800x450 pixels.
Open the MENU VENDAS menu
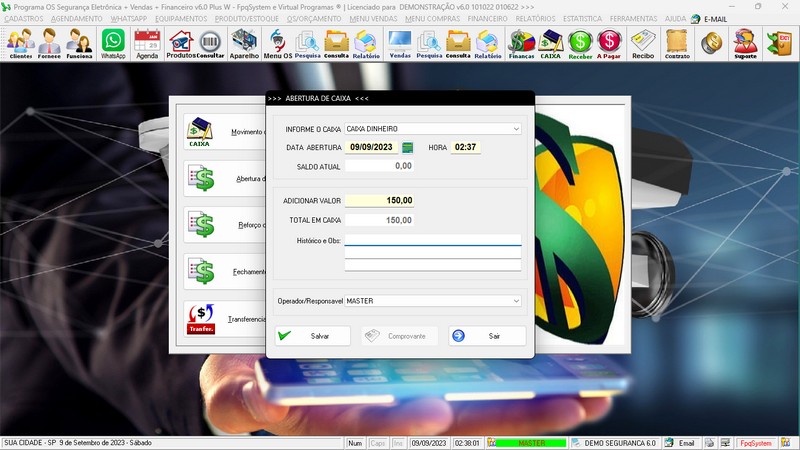[x=373, y=19]
